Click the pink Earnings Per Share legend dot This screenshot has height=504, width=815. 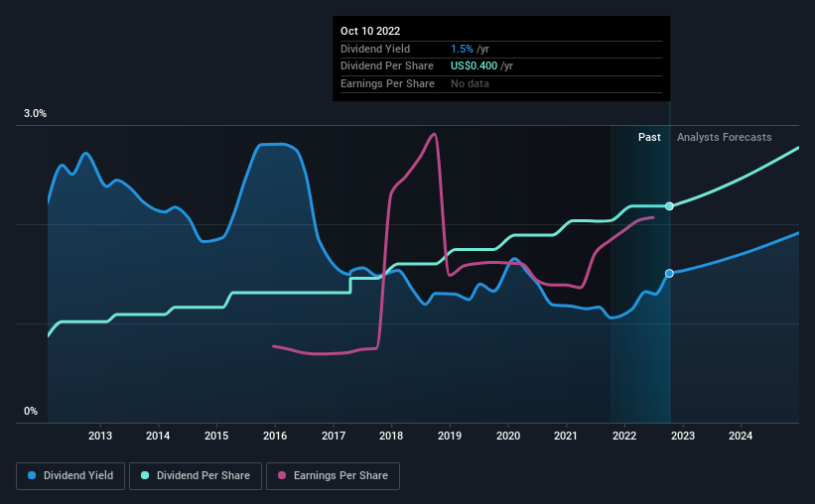282,475
